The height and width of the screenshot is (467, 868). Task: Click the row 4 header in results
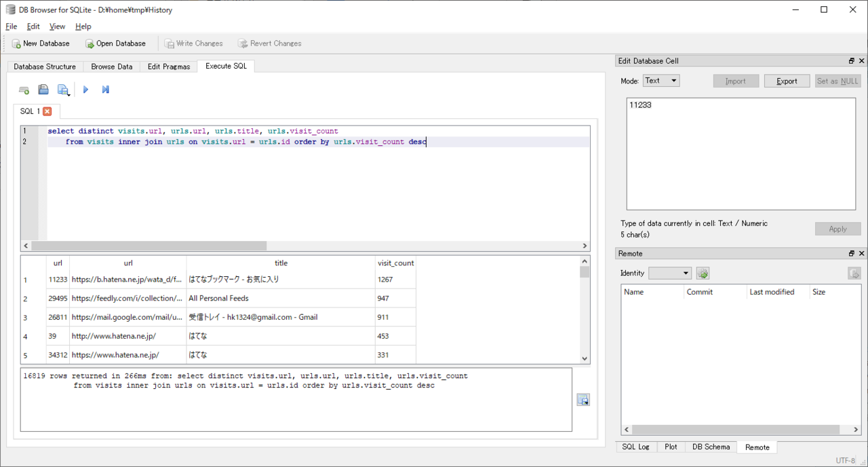[33, 337]
